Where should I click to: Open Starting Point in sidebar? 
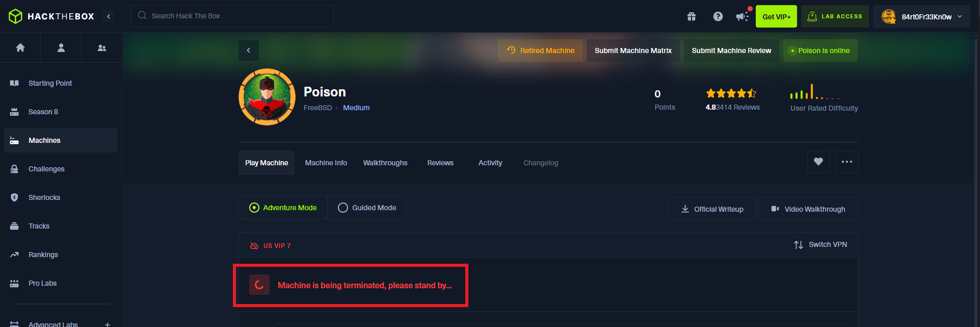(61, 83)
